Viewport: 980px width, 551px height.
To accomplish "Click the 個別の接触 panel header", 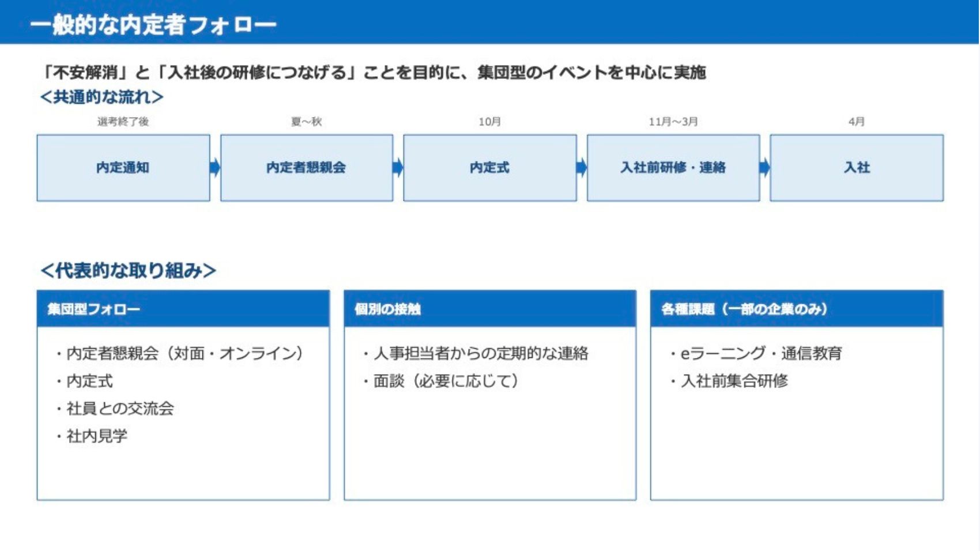I will (490, 309).
